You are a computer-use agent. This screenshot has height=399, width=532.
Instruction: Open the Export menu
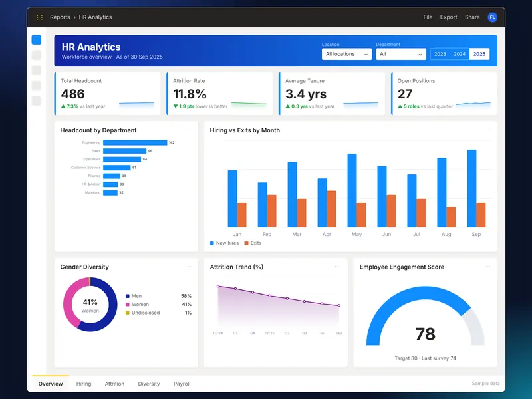448,17
